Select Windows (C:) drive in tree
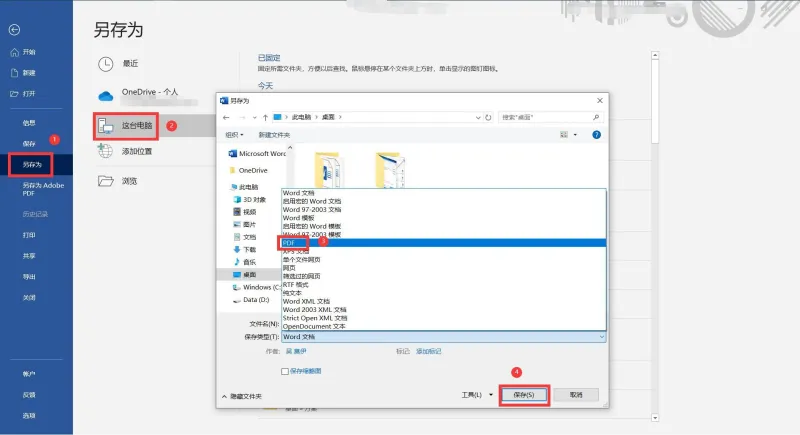The height and width of the screenshot is (435, 800). (257, 287)
